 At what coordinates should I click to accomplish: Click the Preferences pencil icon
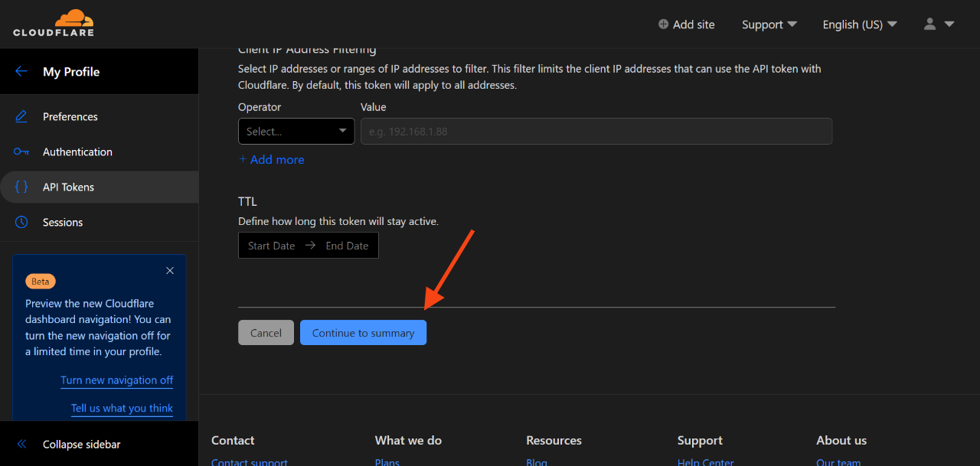pyautogui.click(x=21, y=116)
